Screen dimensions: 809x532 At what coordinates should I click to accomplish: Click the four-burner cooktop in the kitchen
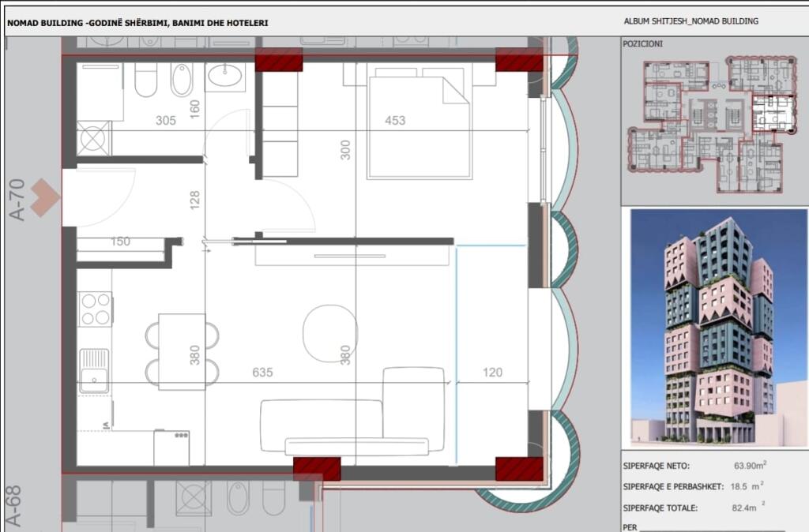coord(95,309)
